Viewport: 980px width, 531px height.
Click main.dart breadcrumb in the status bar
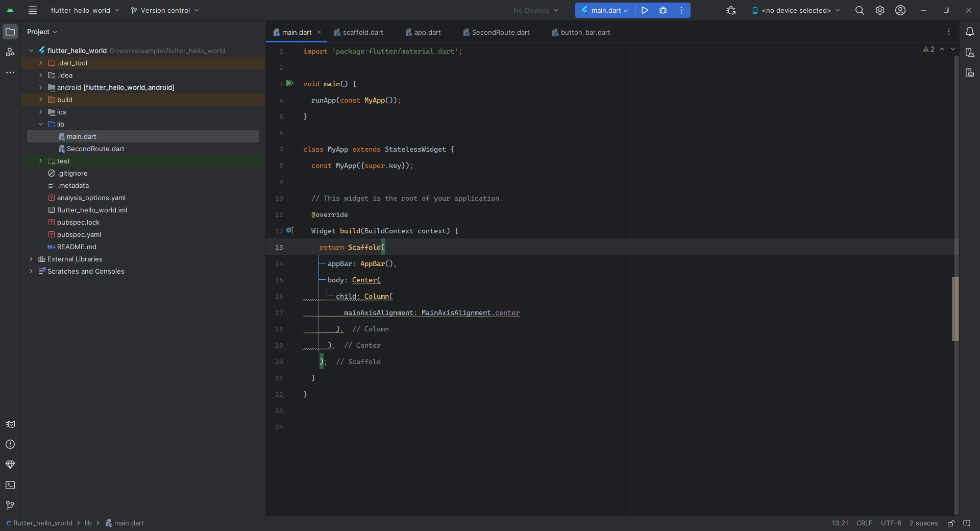click(x=125, y=523)
